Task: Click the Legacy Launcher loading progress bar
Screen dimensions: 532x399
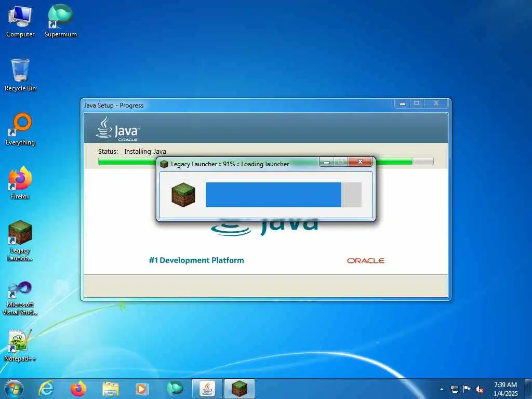Action: pyautogui.click(x=284, y=195)
